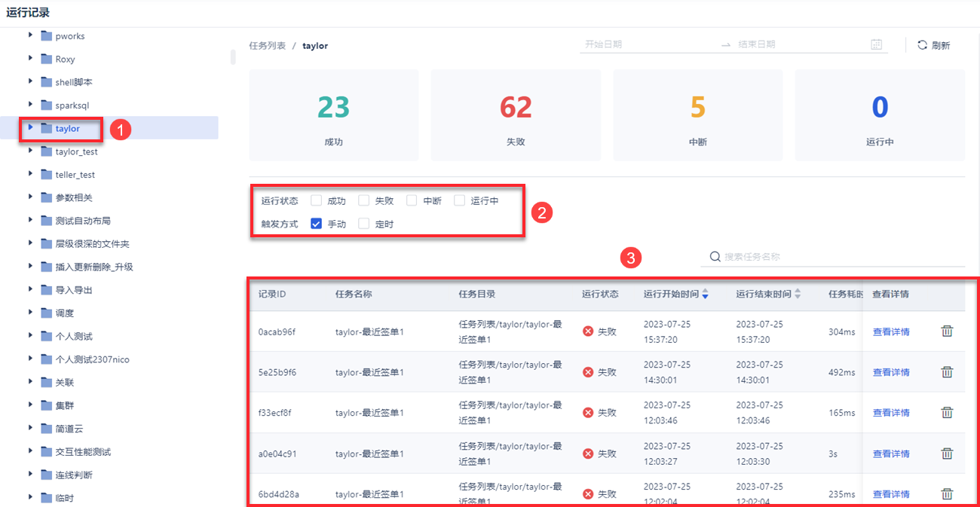
Task: Click the 临时 folder icon
Action: (46, 498)
